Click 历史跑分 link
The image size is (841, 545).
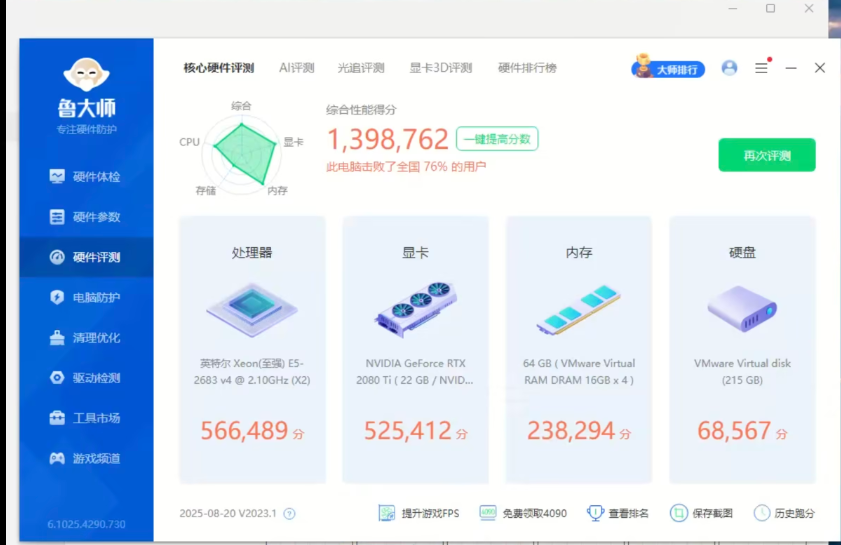click(784, 513)
